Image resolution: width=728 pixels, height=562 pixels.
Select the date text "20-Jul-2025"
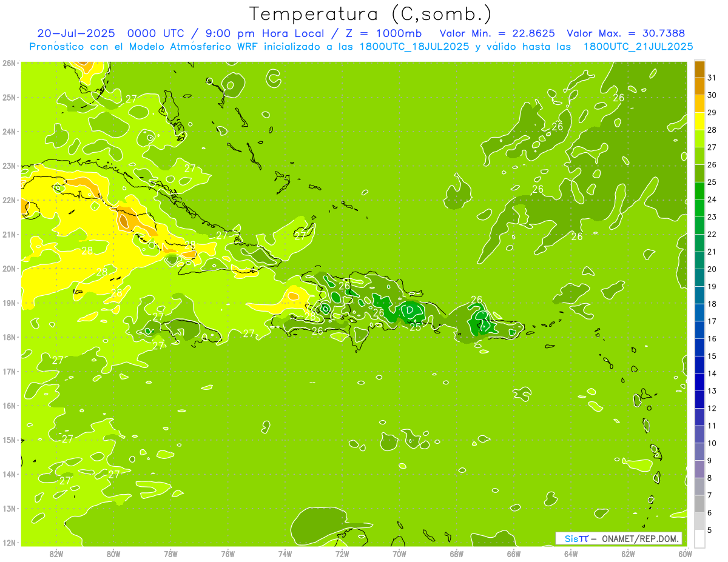(75, 33)
